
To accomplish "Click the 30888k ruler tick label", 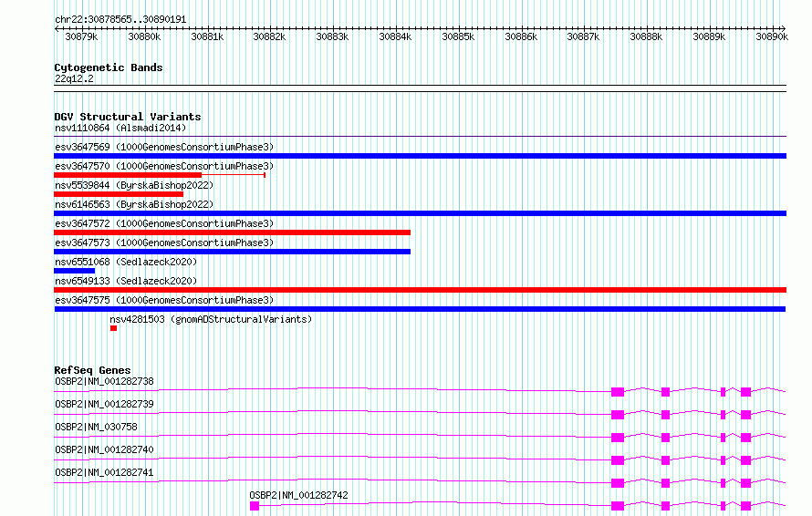I will [x=646, y=36].
